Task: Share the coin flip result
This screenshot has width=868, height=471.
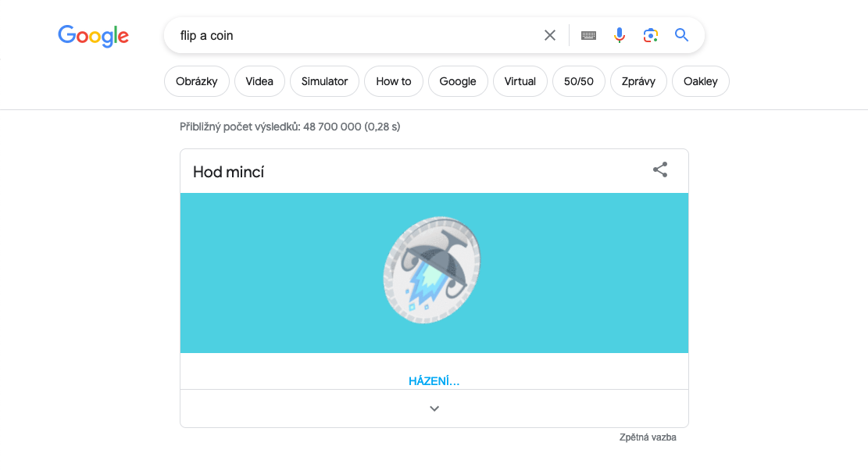Action: point(660,170)
